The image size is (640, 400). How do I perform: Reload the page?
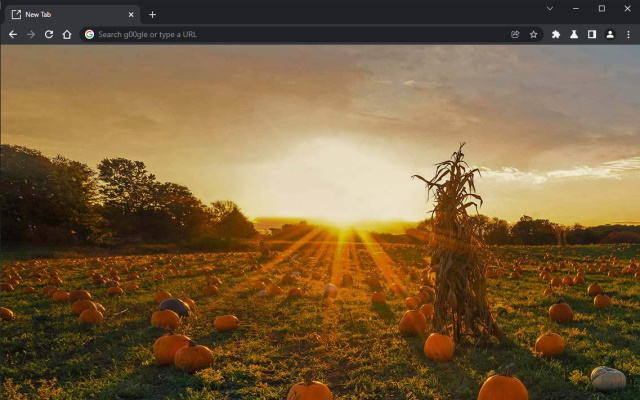click(49, 35)
